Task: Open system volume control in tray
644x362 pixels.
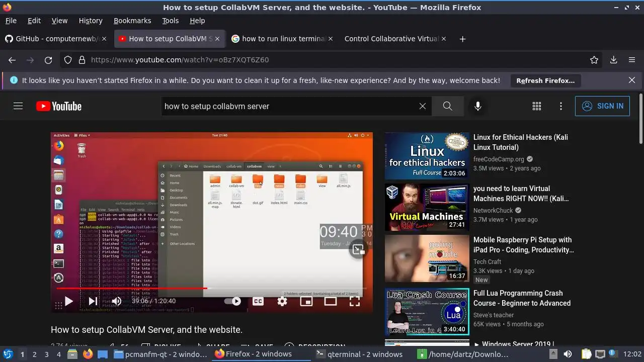Action: click(568, 354)
